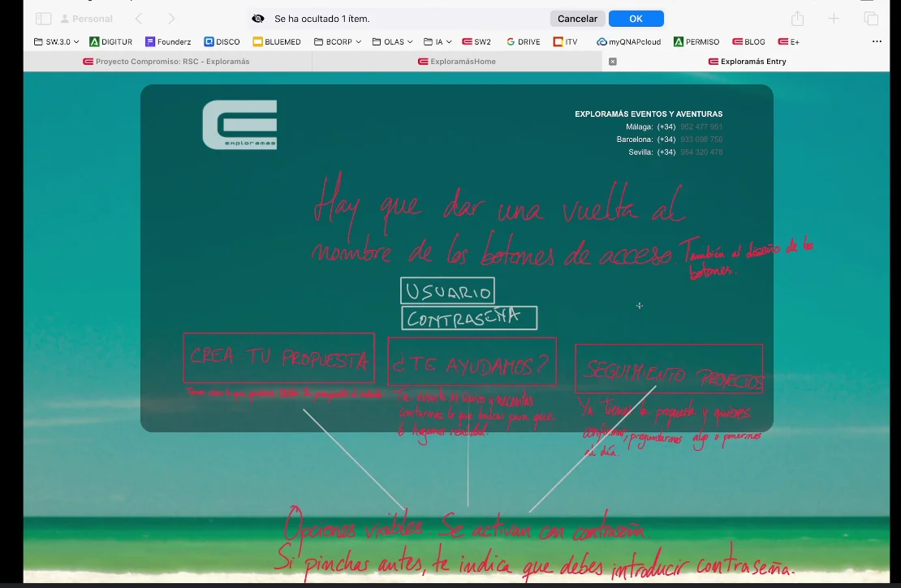901x588 pixels.
Task: Click the hidden-item eye icon
Action: point(258,19)
